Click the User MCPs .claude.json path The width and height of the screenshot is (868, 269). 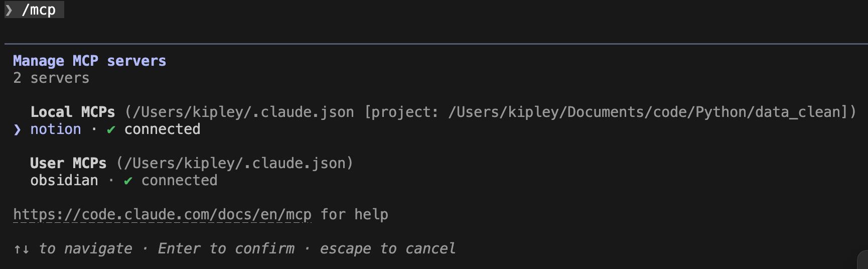click(x=235, y=163)
